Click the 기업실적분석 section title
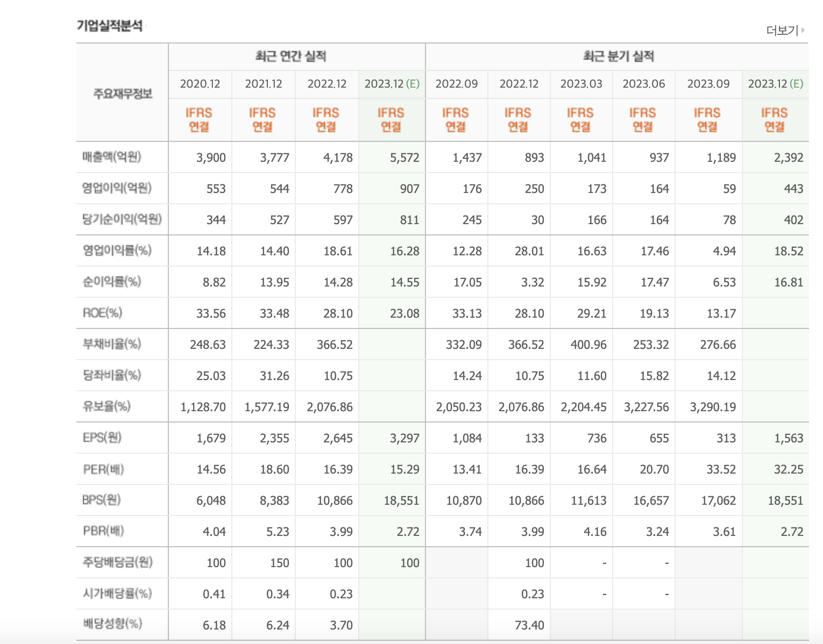The image size is (823, 644). [110, 26]
